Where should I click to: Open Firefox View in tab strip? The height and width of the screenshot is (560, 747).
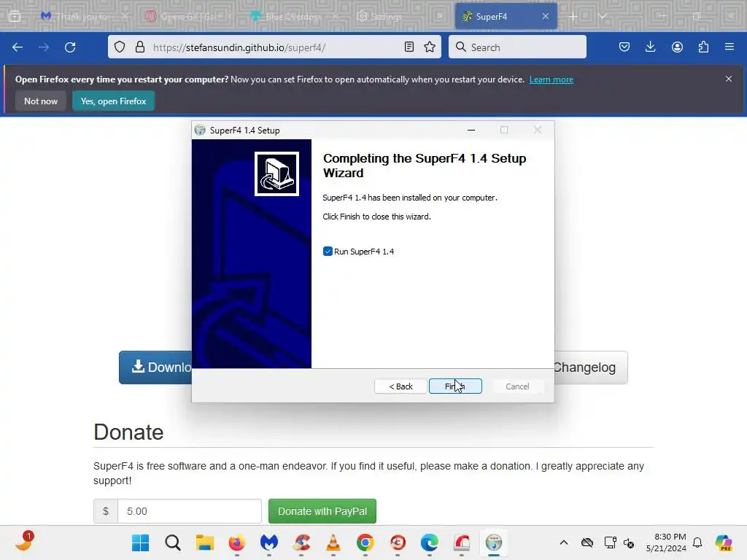tap(15, 17)
